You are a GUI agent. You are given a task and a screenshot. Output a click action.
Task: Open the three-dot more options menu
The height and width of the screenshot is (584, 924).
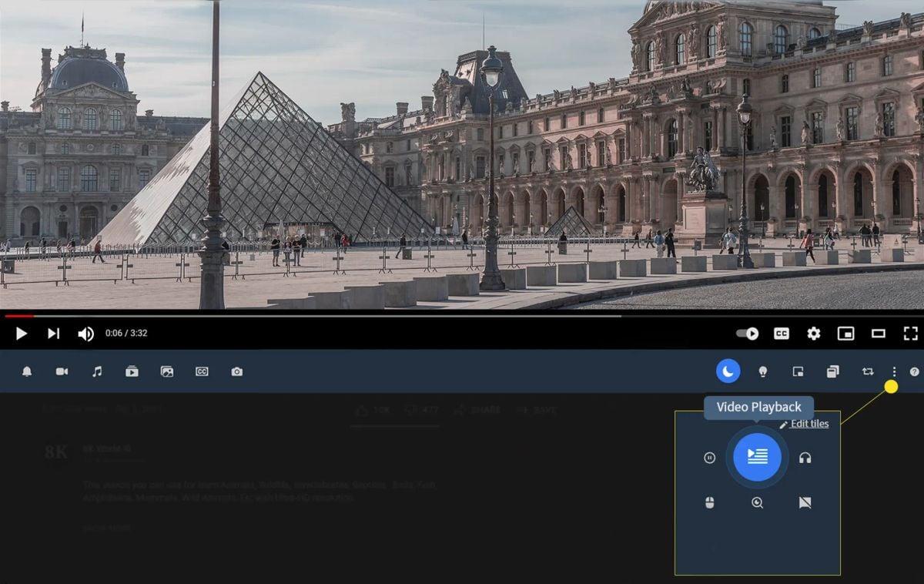click(893, 371)
